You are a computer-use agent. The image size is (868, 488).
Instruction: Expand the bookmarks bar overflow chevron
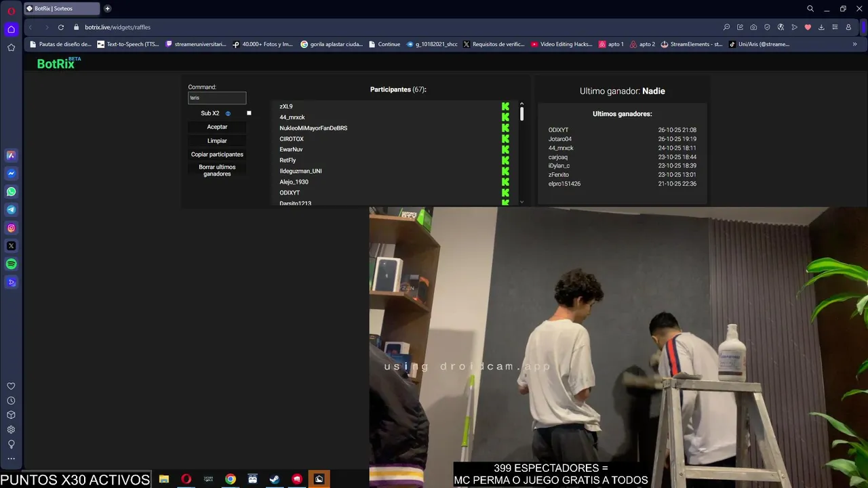[x=854, y=44]
